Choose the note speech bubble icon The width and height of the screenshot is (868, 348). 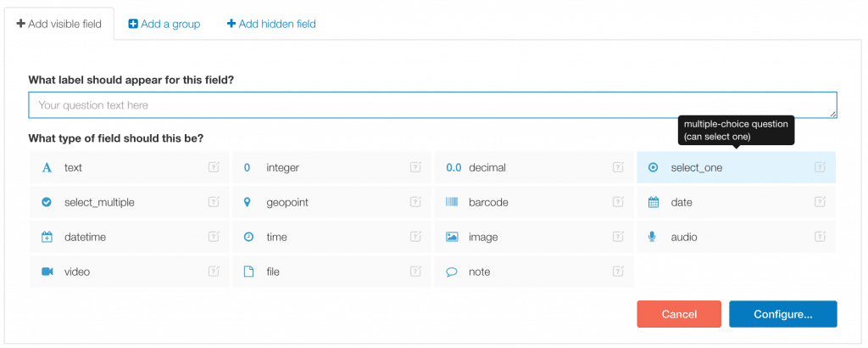coord(452,272)
